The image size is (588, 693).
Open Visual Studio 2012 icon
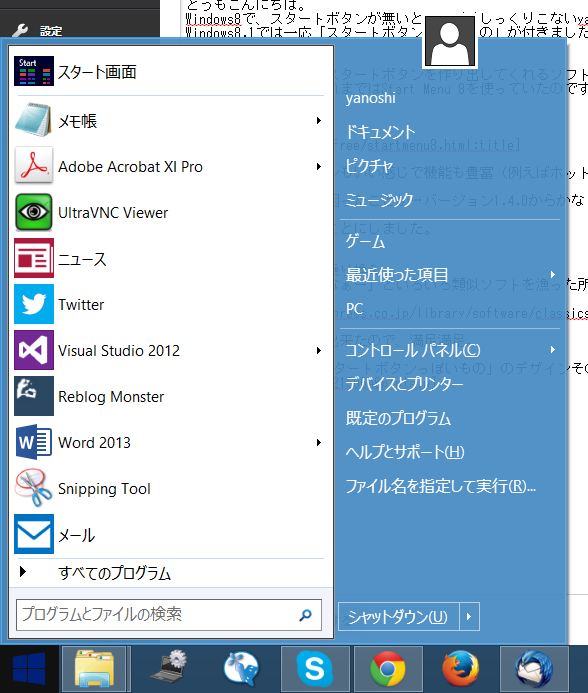coord(34,350)
